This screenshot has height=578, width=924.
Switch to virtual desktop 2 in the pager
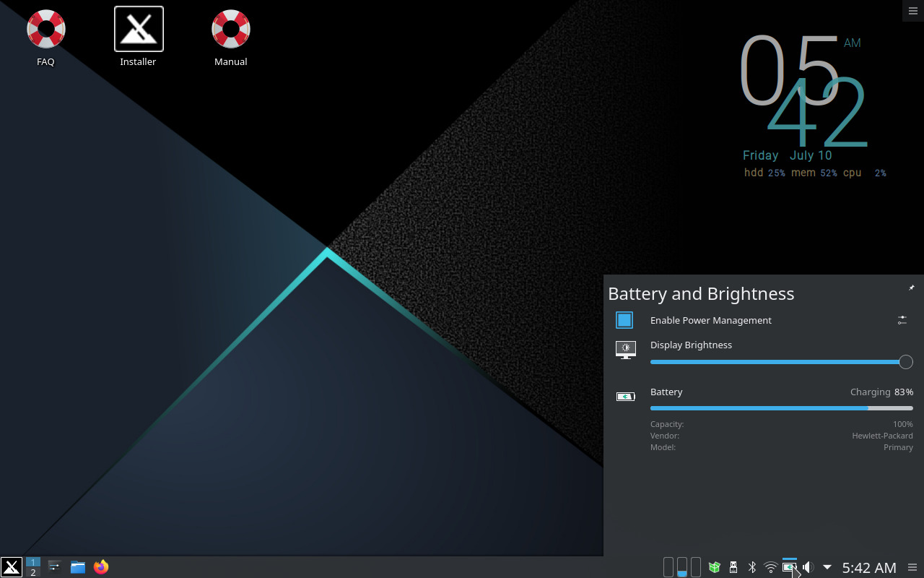tap(33, 572)
